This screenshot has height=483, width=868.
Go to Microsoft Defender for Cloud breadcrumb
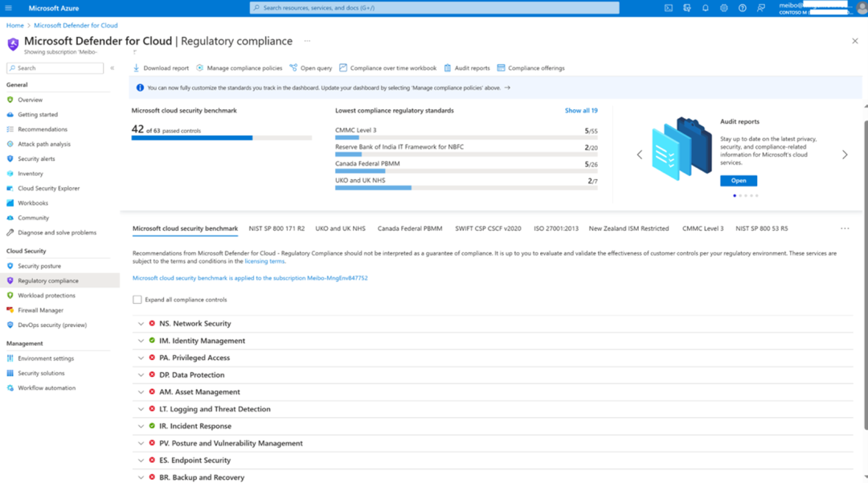pyautogui.click(x=76, y=26)
